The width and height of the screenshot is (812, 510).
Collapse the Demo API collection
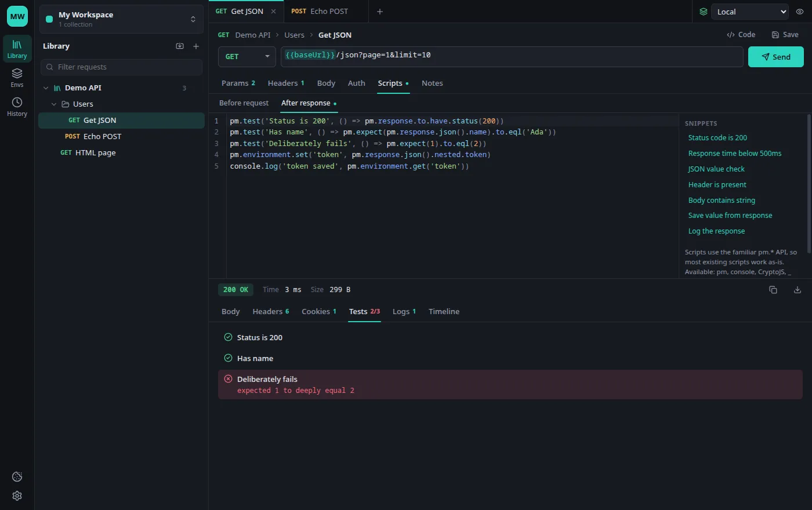pos(46,88)
